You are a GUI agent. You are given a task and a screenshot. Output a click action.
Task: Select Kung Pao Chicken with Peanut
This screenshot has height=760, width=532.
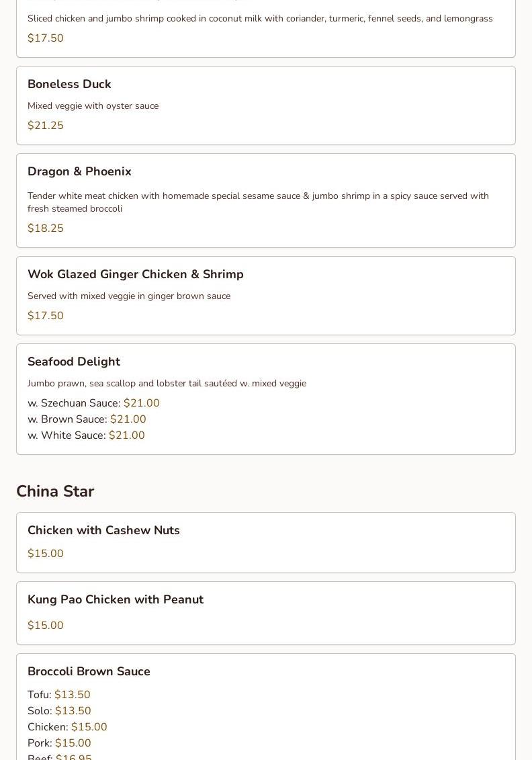click(265, 613)
